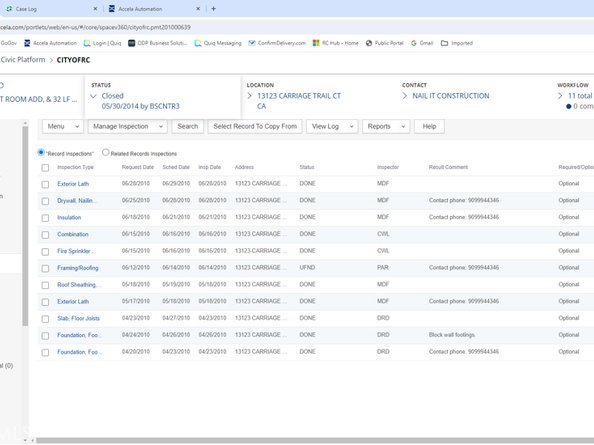Open the Imported bookmarks folder
This screenshot has width=594, height=445.
(457, 43)
